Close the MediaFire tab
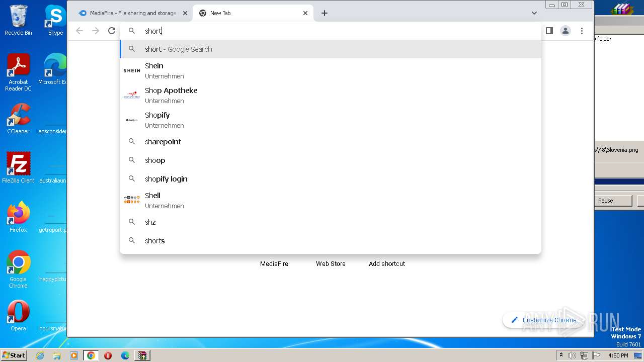644x362 pixels. [185, 13]
